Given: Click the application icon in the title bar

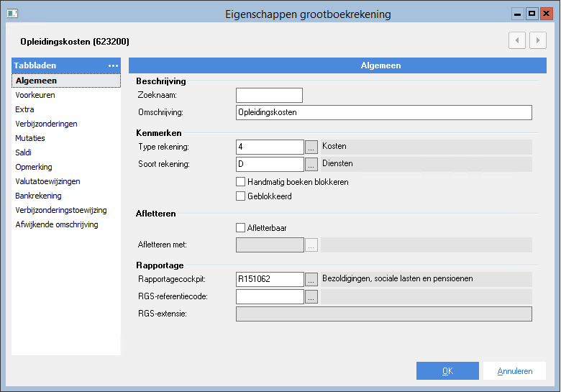Looking at the screenshot, I should point(12,14).
